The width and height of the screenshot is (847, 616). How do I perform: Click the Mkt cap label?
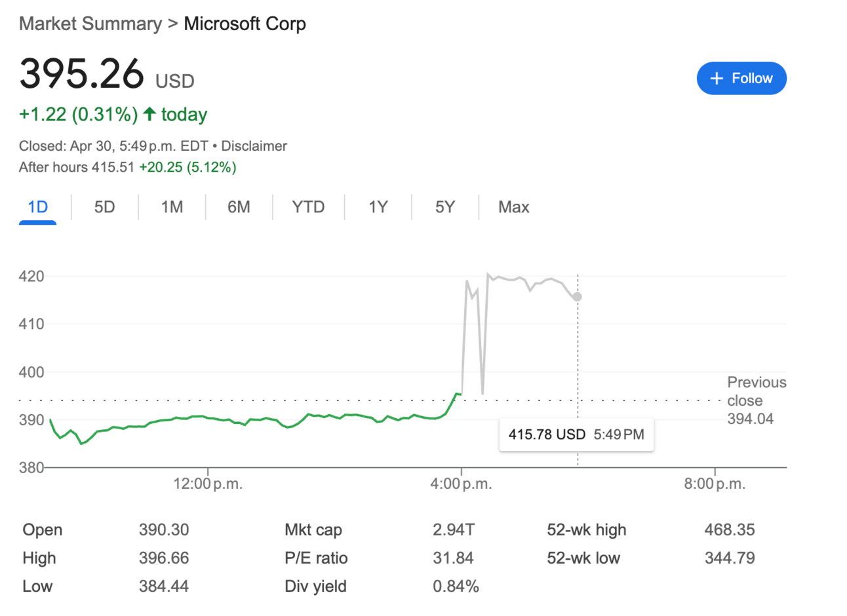click(313, 529)
